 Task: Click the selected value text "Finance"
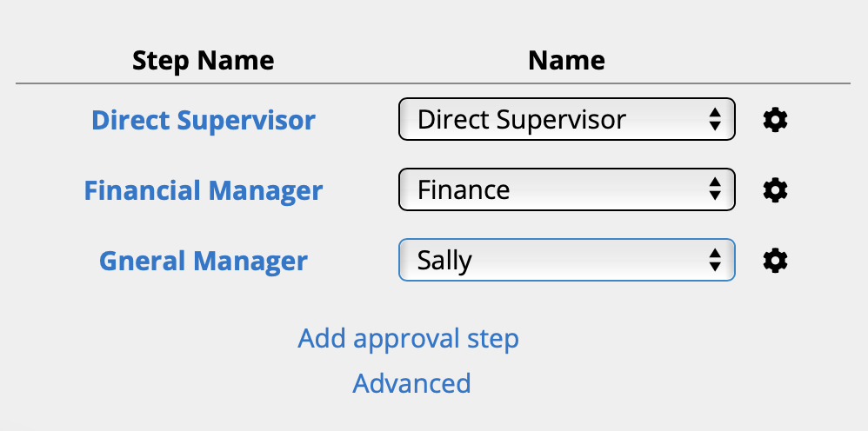coord(464,189)
